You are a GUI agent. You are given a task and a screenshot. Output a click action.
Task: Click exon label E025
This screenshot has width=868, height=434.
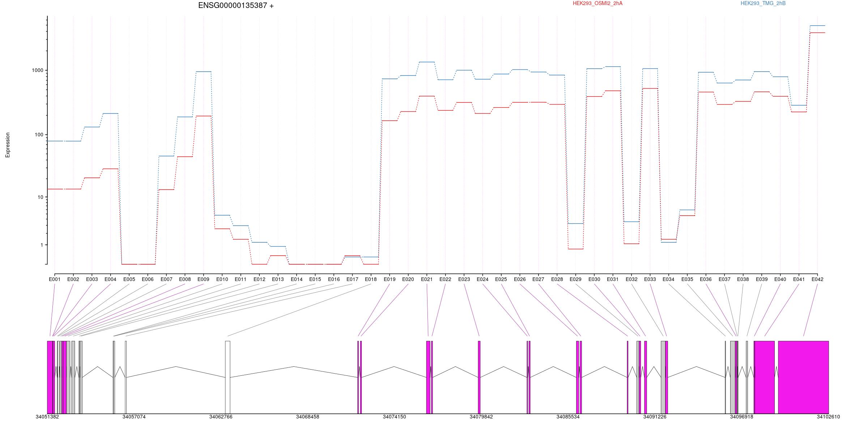[501, 279]
